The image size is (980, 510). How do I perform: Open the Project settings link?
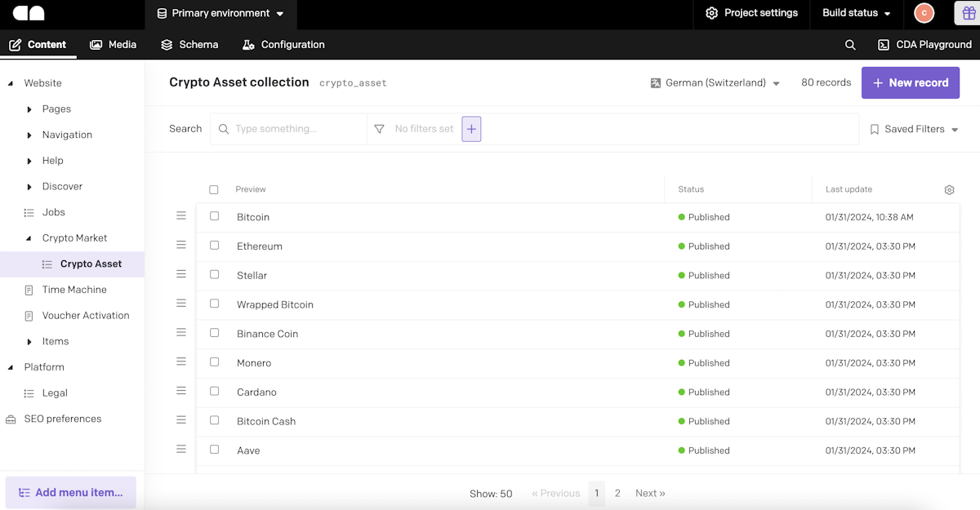(x=751, y=13)
